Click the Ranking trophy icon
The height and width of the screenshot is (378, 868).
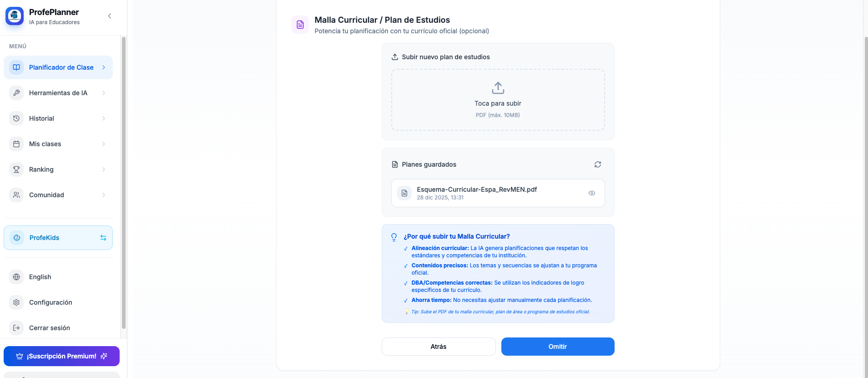(x=16, y=169)
